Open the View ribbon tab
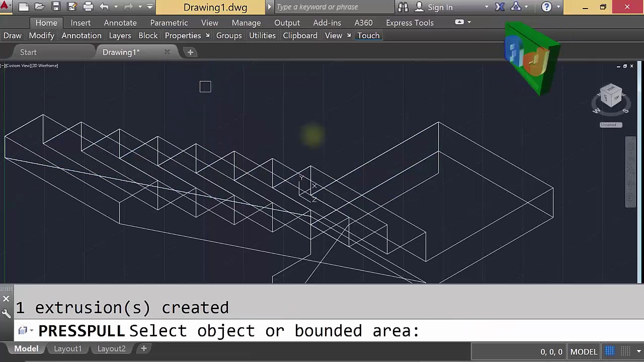This screenshot has width=644, height=362. click(x=210, y=23)
